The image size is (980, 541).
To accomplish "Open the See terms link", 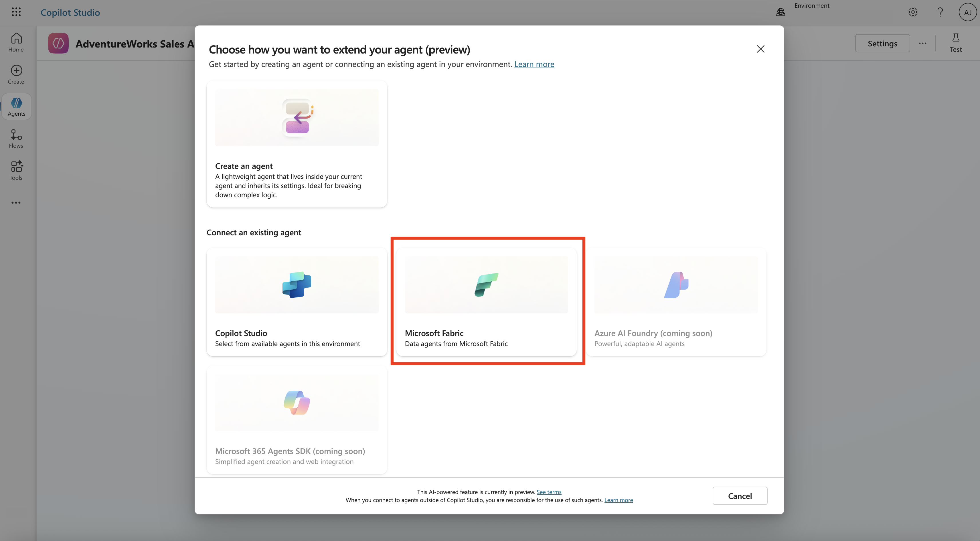I will click(549, 492).
